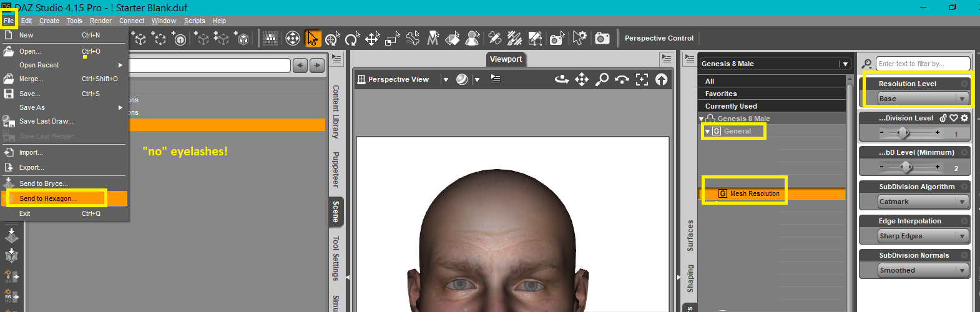Select the Scale tool

pyautogui.click(x=392, y=39)
